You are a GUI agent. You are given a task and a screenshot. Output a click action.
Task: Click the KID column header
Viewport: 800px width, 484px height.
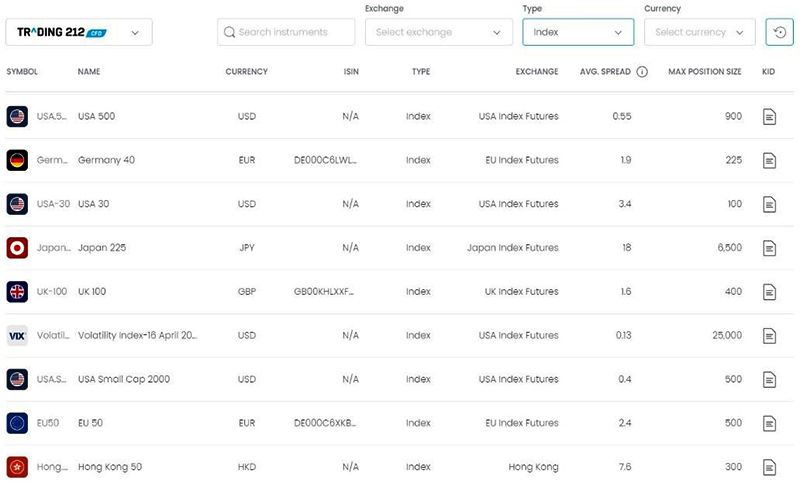point(768,72)
